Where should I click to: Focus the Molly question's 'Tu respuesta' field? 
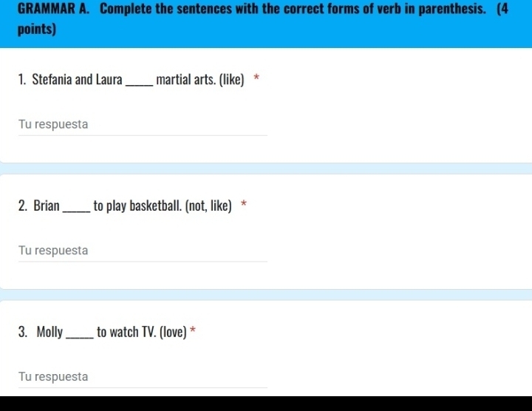click(143, 377)
